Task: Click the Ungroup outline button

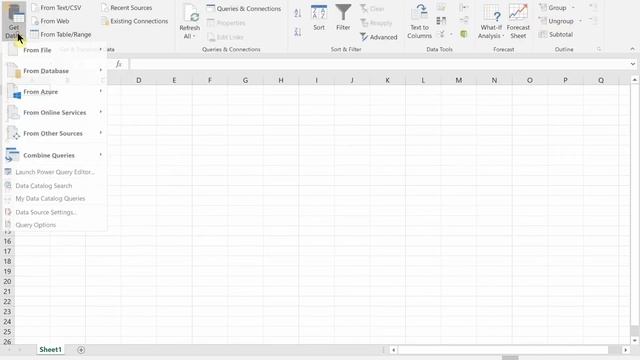Action: (556, 21)
